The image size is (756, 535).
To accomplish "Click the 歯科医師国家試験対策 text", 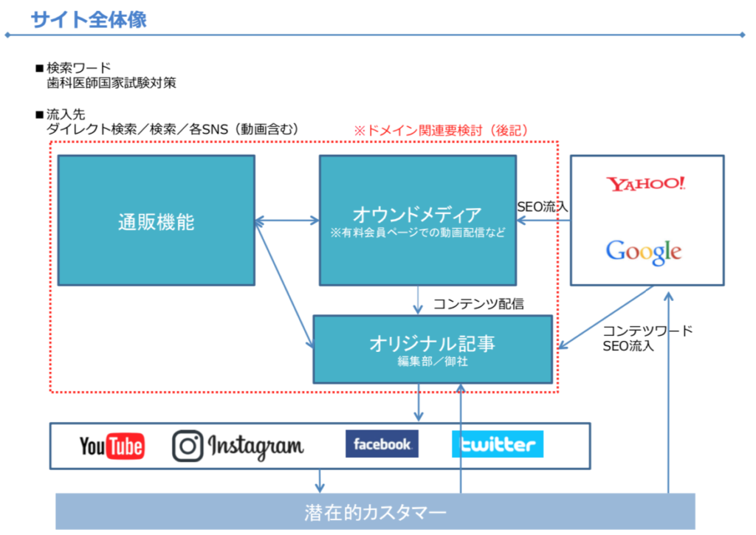I will click(111, 83).
